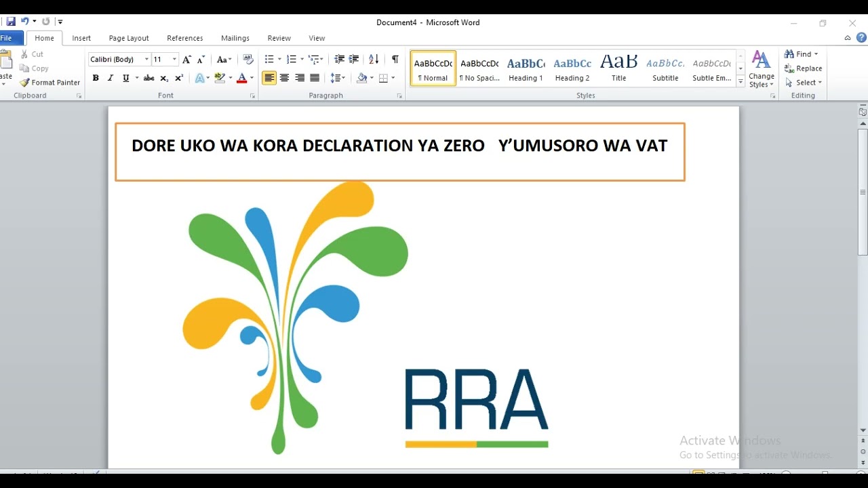
Task: Open the multilevel list menu
Action: [x=315, y=60]
